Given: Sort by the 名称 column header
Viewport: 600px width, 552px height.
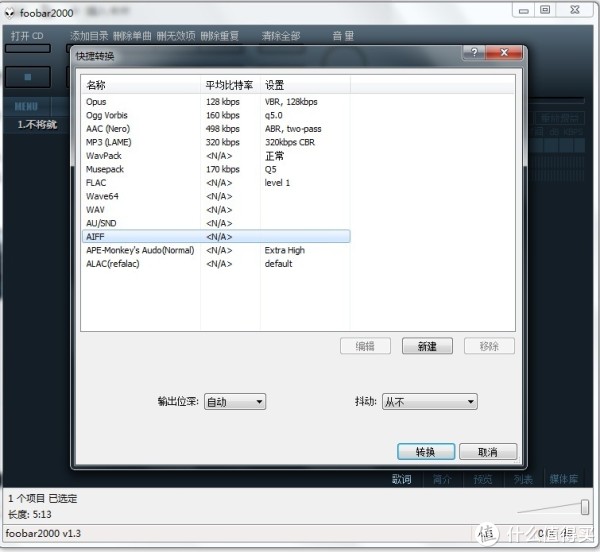Looking at the screenshot, I should 140,85.
